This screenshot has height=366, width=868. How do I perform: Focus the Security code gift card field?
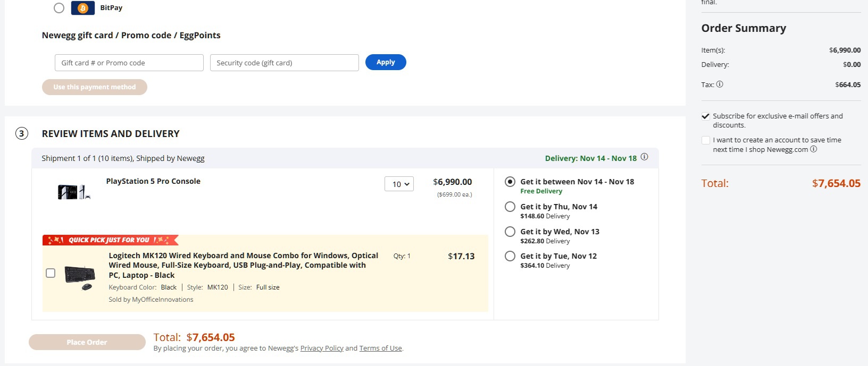[x=285, y=63]
